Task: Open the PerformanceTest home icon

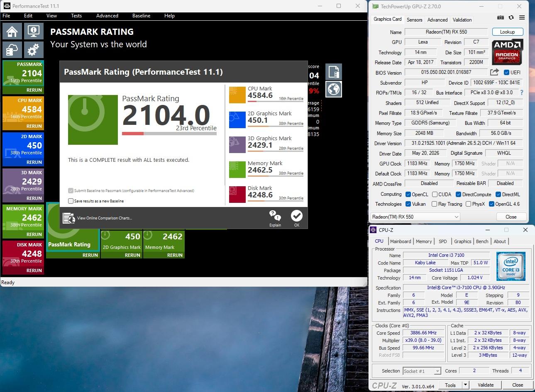Action: point(12,32)
